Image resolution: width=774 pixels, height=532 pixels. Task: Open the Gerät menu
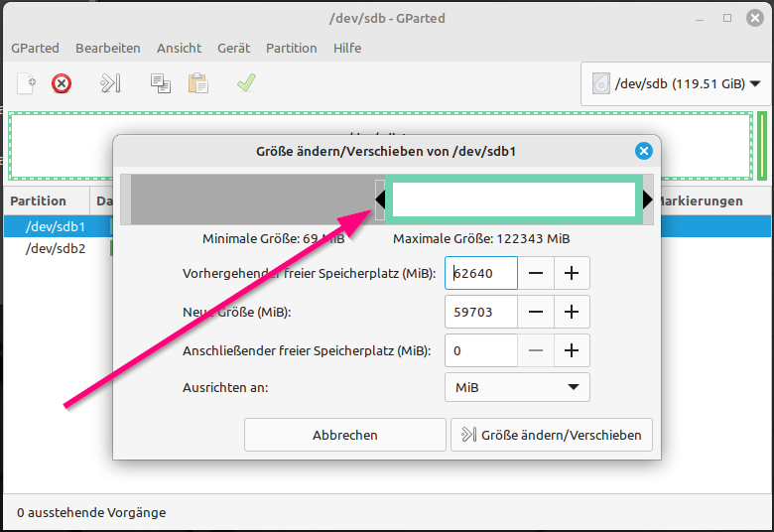click(233, 48)
